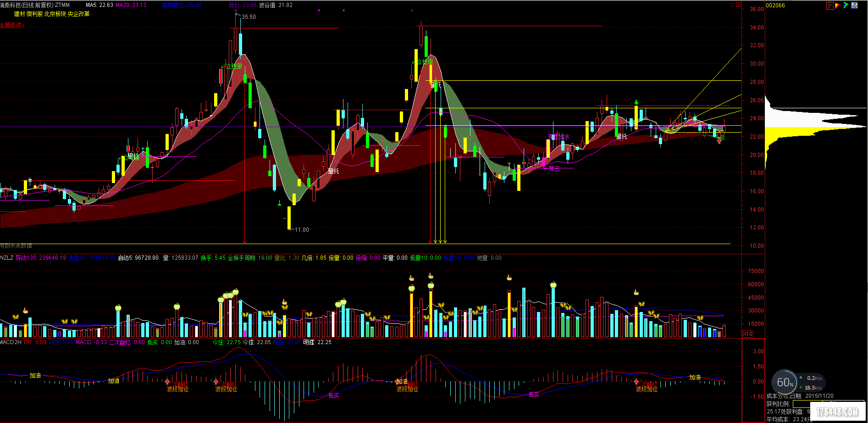Click the 今撑: 22.05 value

coord(257,342)
